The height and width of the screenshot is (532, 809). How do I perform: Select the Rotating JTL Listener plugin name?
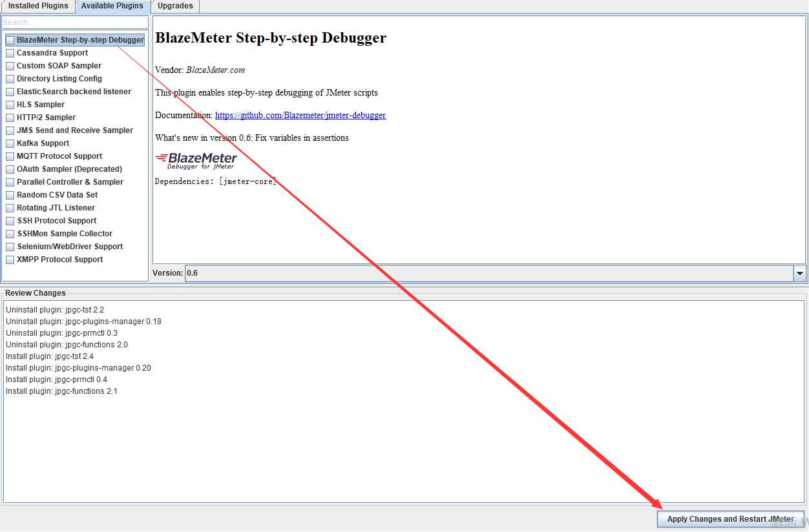[x=56, y=208]
